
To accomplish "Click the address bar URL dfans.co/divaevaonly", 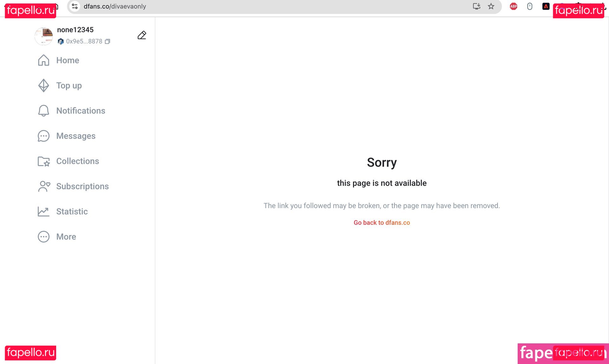I will [115, 6].
